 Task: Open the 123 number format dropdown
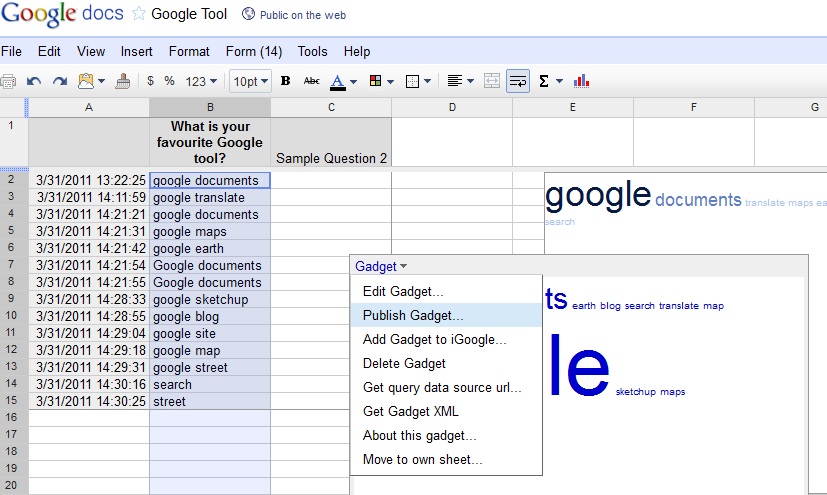(x=201, y=81)
